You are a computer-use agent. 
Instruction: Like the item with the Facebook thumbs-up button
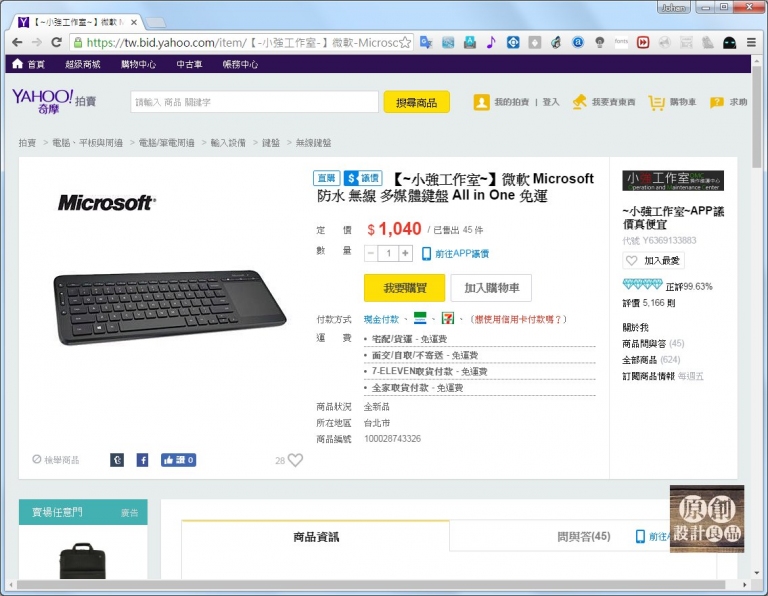[x=178, y=460]
